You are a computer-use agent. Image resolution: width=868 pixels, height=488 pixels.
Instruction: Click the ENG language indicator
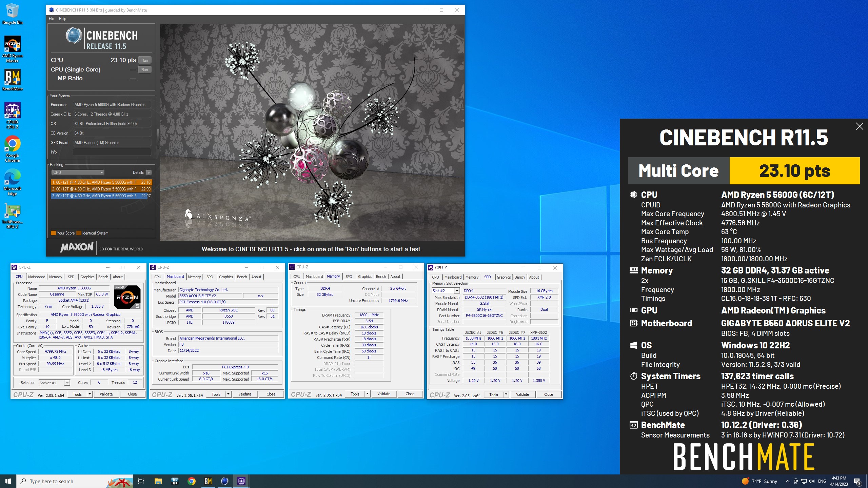(822, 481)
